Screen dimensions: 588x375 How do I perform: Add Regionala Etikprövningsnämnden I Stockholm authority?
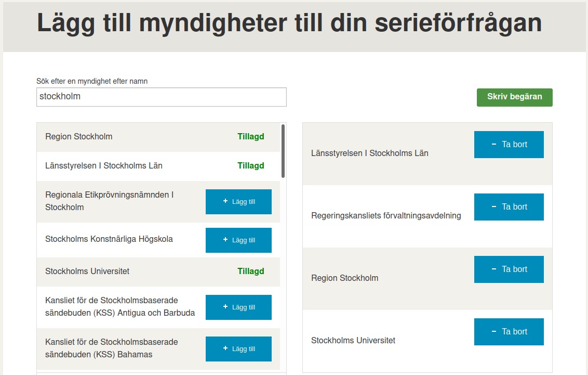pos(238,202)
